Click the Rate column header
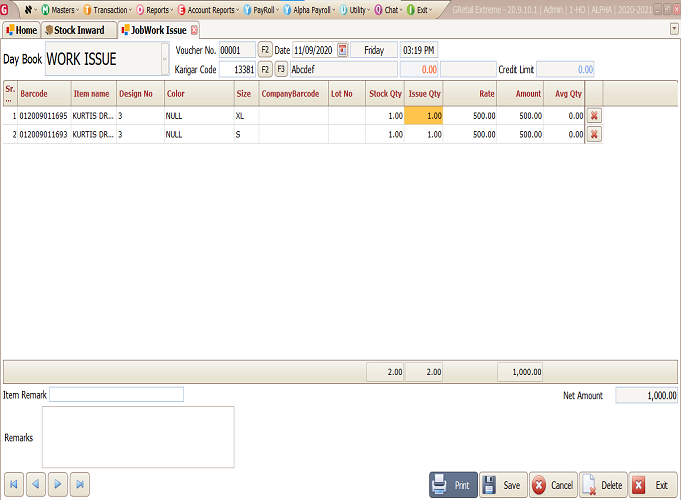681x500 pixels. (x=470, y=94)
